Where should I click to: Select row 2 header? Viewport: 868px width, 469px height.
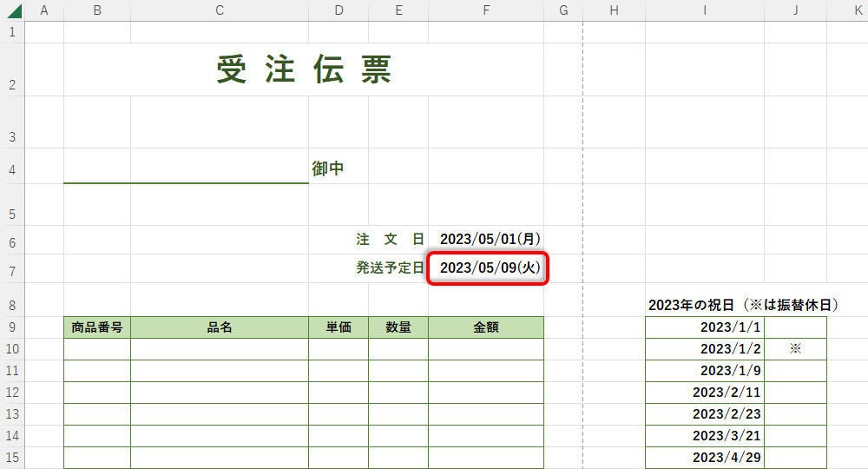click(12, 84)
